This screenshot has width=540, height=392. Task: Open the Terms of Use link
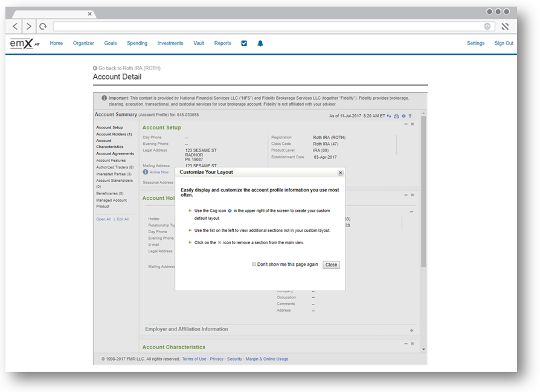click(x=194, y=359)
